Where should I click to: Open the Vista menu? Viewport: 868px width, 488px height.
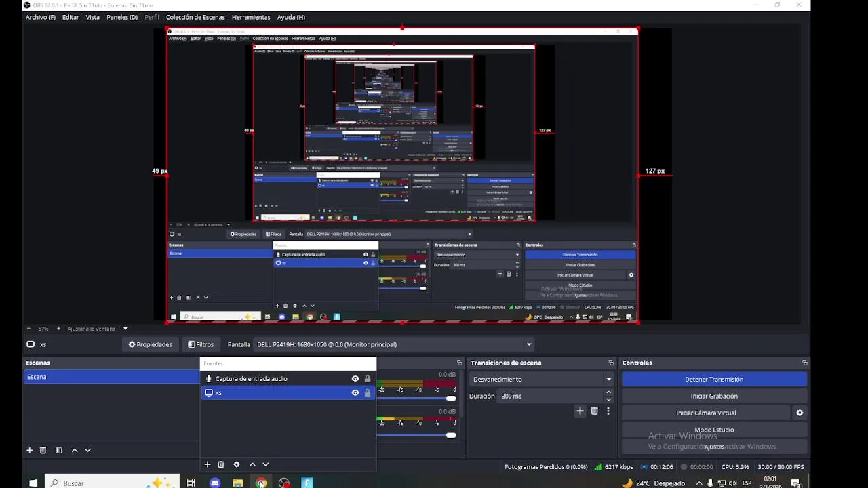point(92,17)
